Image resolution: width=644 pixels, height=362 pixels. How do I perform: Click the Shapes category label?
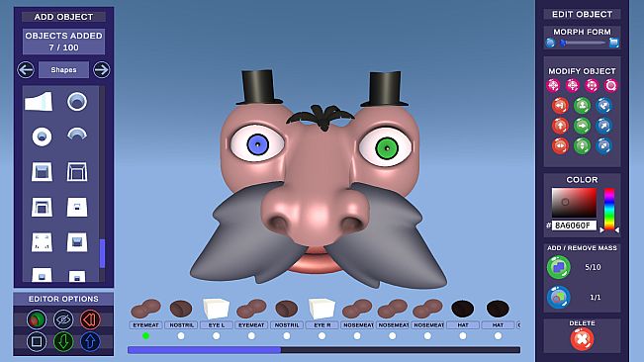[63, 70]
